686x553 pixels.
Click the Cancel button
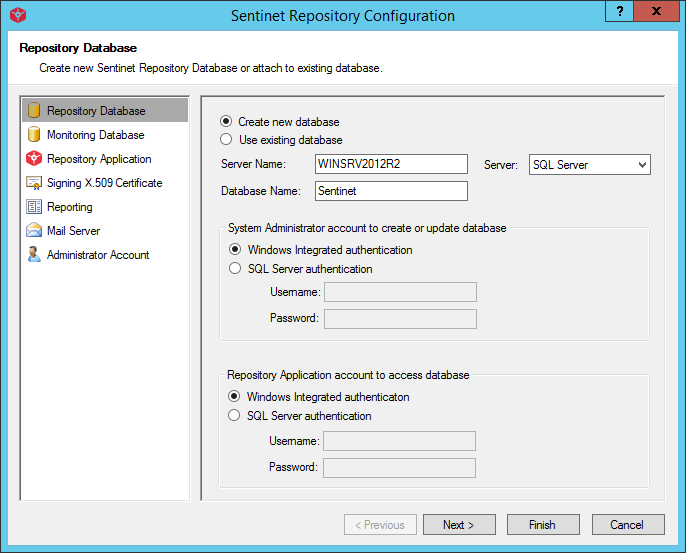coord(628,525)
